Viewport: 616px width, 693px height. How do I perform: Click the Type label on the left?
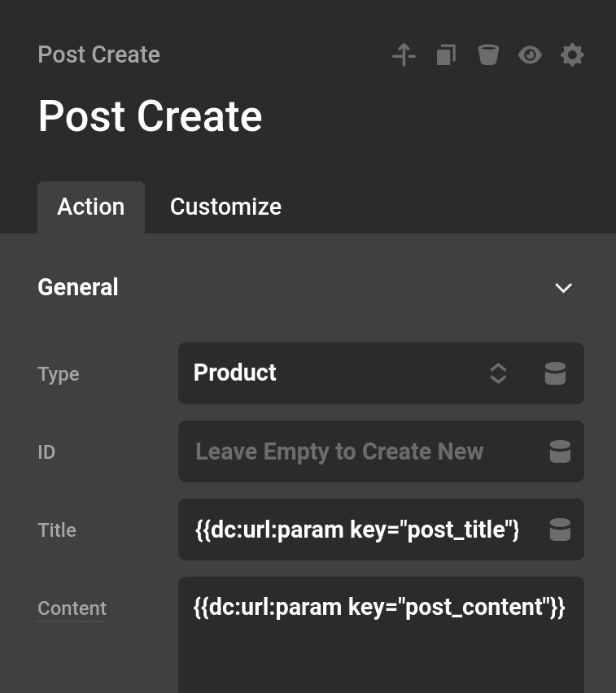coord(58,373)
